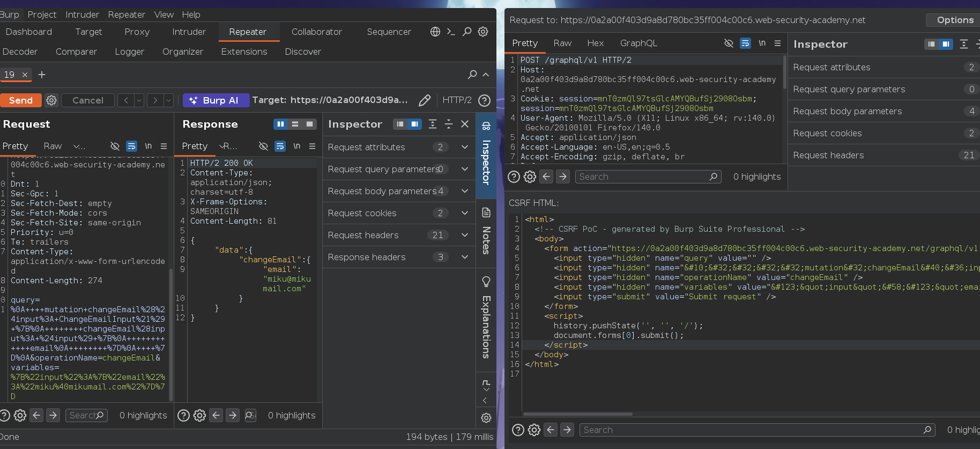
Task: Open Repeater send-options gear next to Send
Action: [x=51, y=100]
